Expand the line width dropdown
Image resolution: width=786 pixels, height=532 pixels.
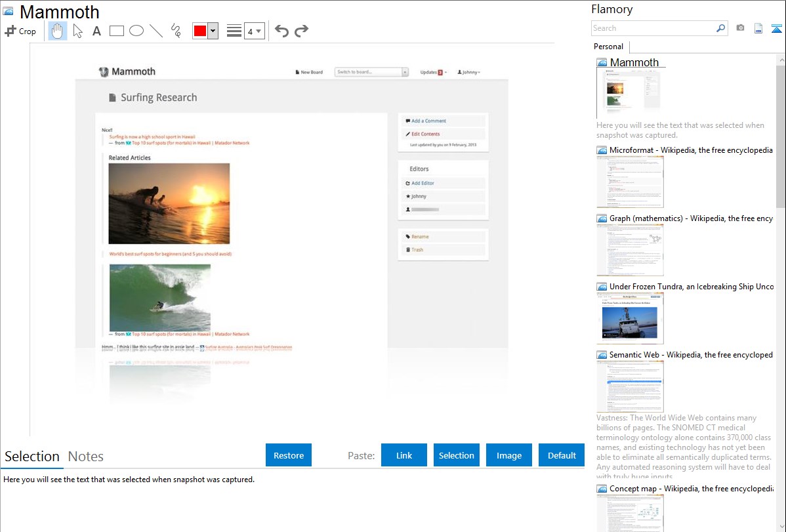[254, 31]
